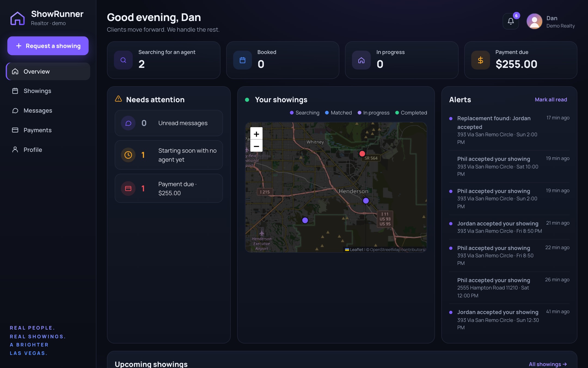Open Jordan's alert for Fri 8:50 PM
Screen dimensions: 588x368
coord(509,227)
